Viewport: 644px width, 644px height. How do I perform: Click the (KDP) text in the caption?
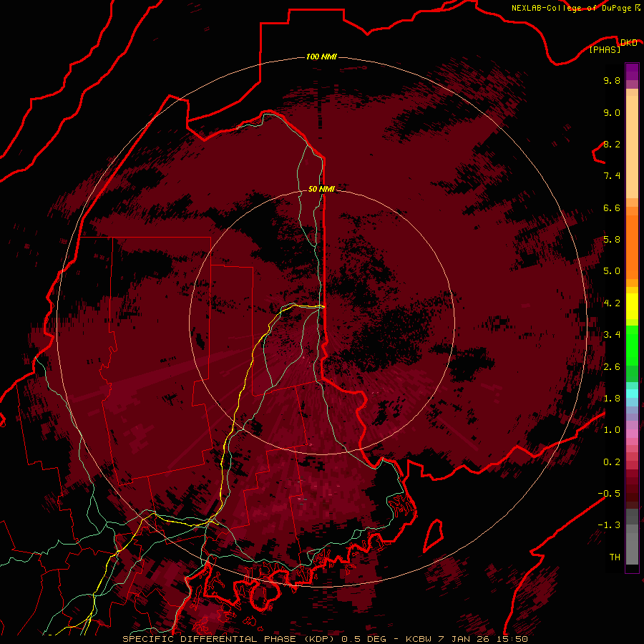pos(321,639)
